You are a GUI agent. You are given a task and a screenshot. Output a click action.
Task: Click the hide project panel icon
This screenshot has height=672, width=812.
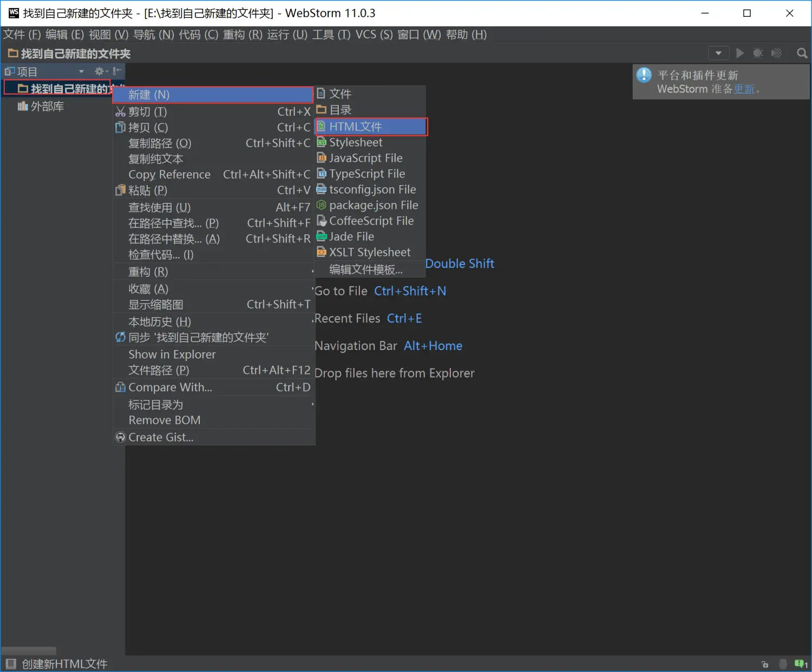(117, 71)
